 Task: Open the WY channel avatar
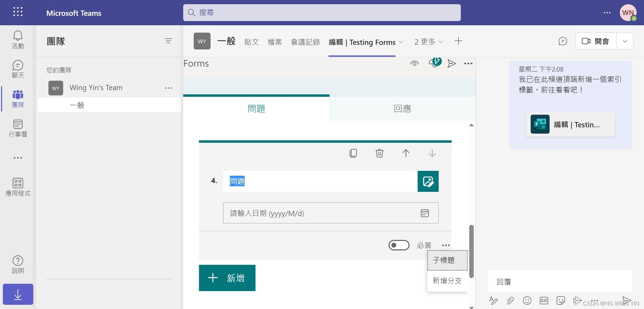(202, 41)
